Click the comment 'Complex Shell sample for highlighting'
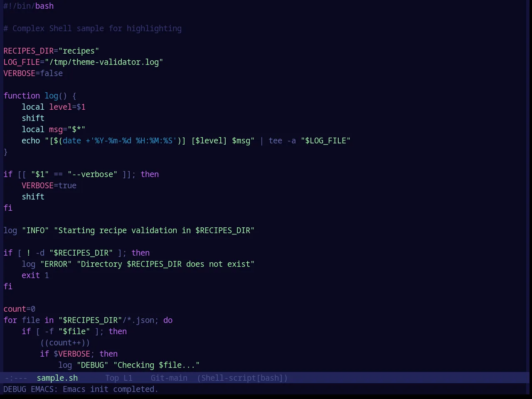Screen dimensions: 532x399 [x=92, y=28]
